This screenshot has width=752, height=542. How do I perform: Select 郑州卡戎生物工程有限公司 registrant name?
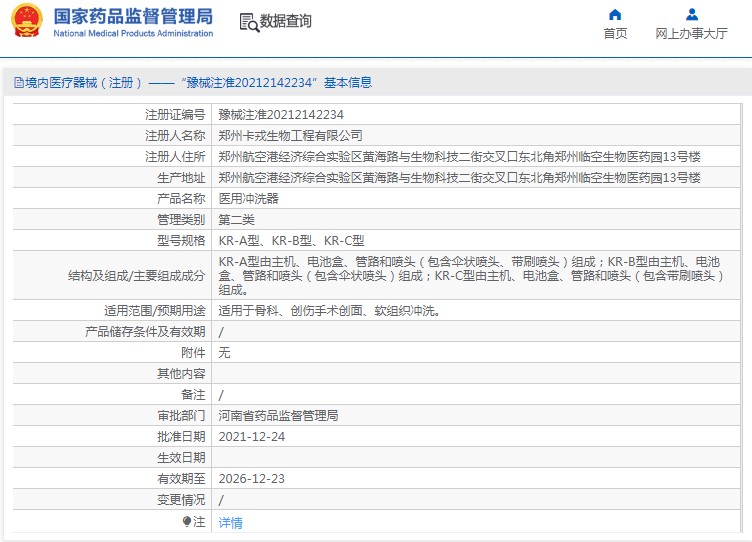[x=291, y=136]
